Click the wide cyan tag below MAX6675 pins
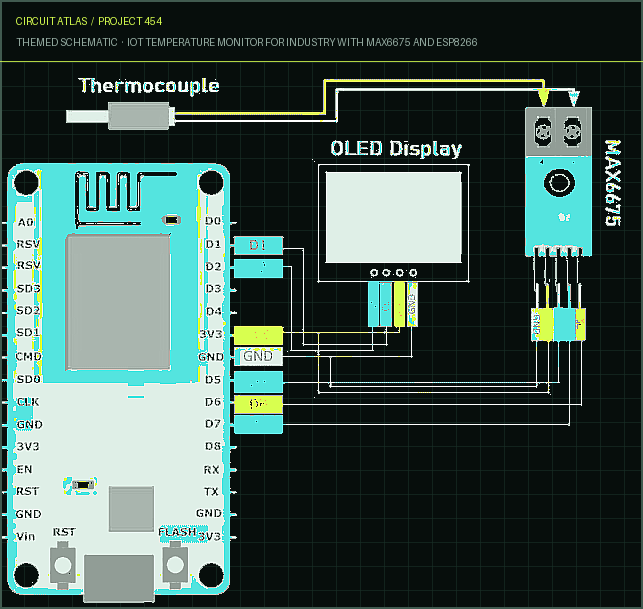Viewport: 643px width, 609px height. [x=564, y=324]
